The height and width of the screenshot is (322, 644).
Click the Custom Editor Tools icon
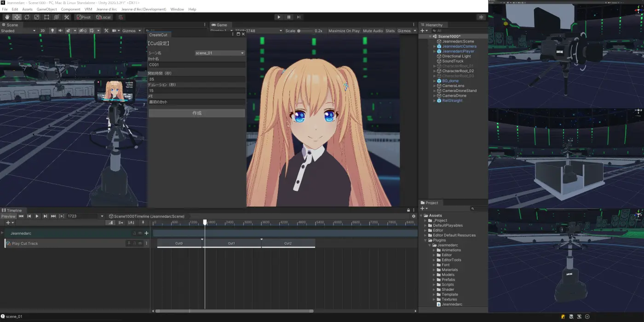click(66, 17)
